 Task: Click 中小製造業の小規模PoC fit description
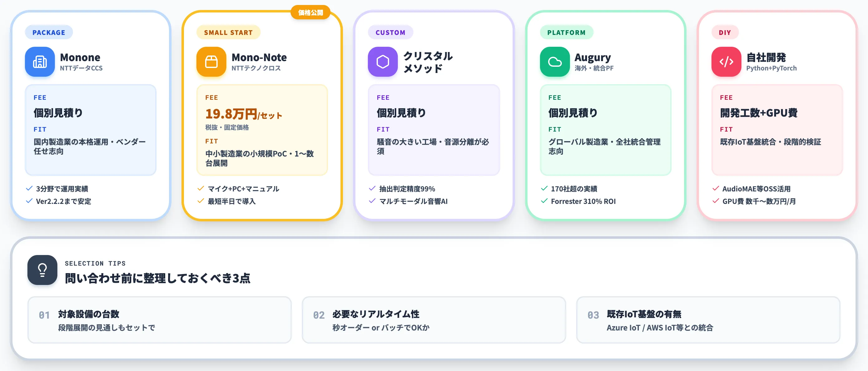(259, 158)
